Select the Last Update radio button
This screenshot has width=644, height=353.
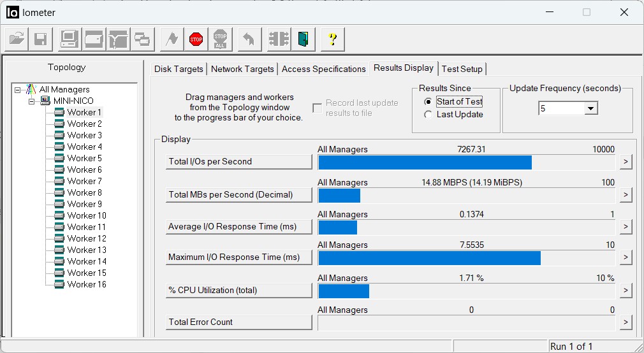pyautogui.click(x=428, y=115)
